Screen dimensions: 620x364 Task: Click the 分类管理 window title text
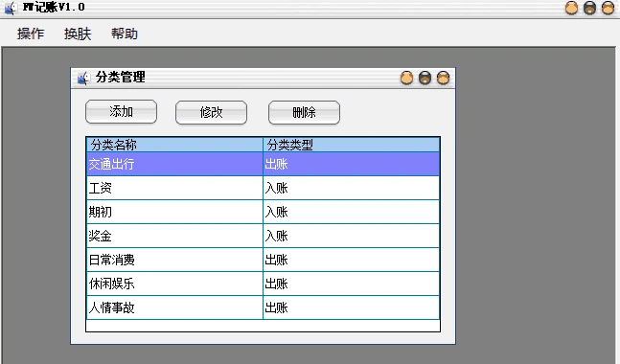coord(120,77)
